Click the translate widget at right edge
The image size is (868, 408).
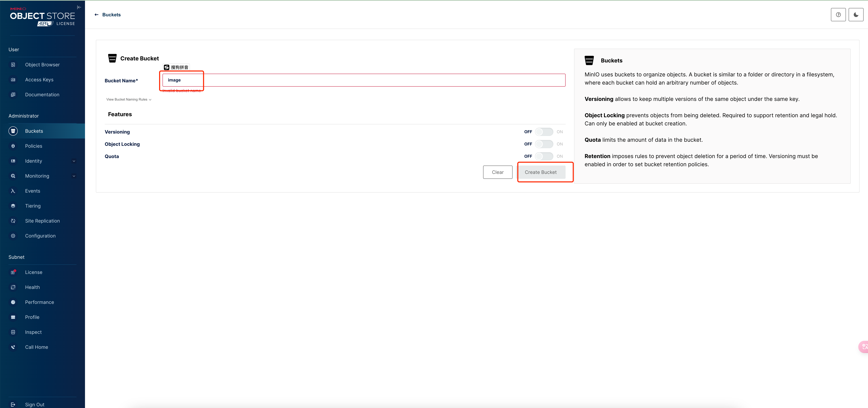pyautogui.click(x=864, y=347)
